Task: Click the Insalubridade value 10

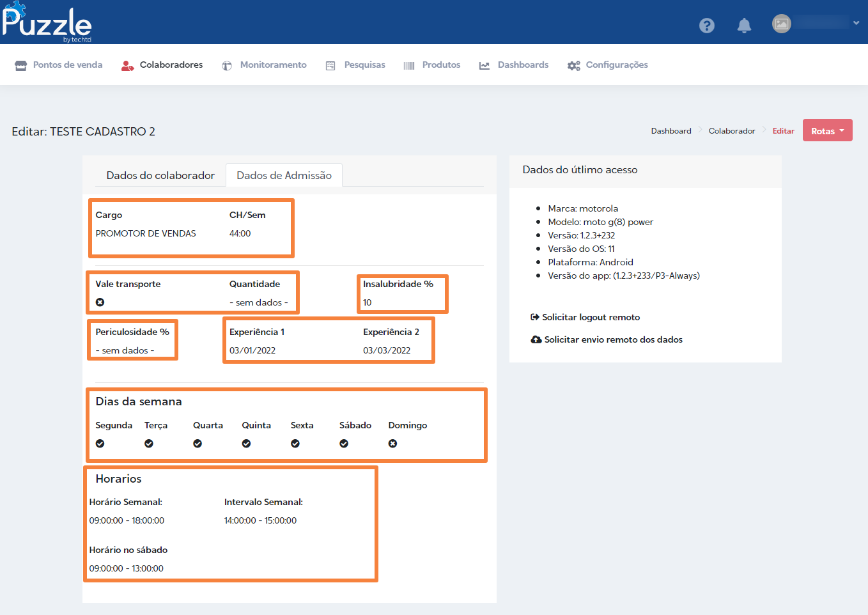Action: coord(368,302)
